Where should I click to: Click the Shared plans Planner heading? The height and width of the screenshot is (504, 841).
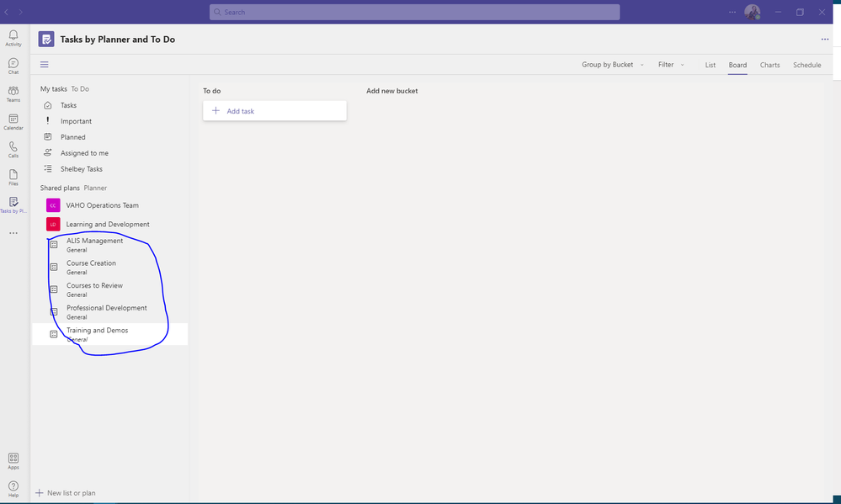(x=73, y=188)
